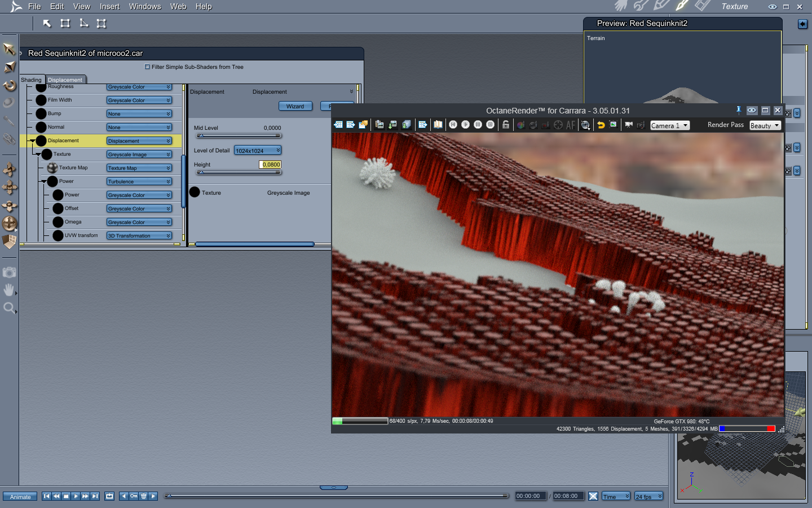The image size is (812, 508).
Task: Pick the hand pan tool in left toolbar
Action: [9, 290]
